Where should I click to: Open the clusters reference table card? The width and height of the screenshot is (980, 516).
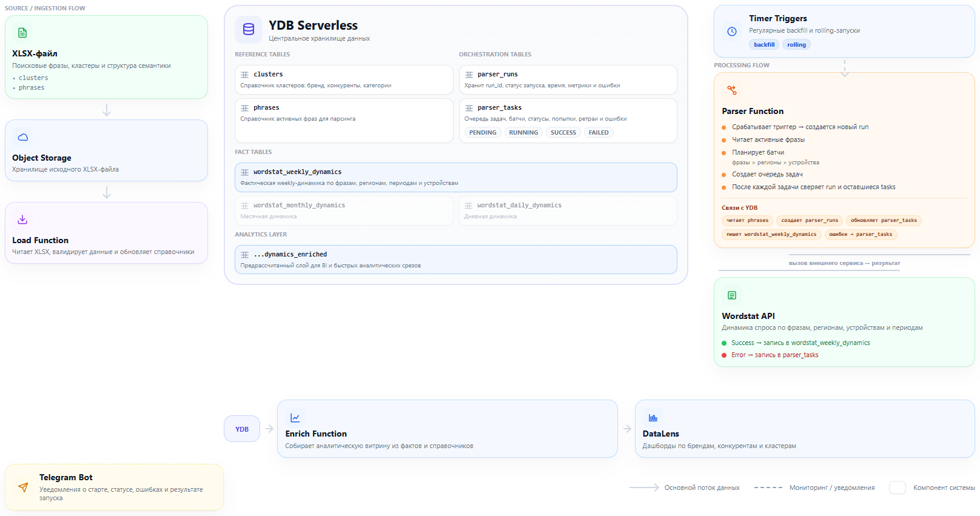344,80
